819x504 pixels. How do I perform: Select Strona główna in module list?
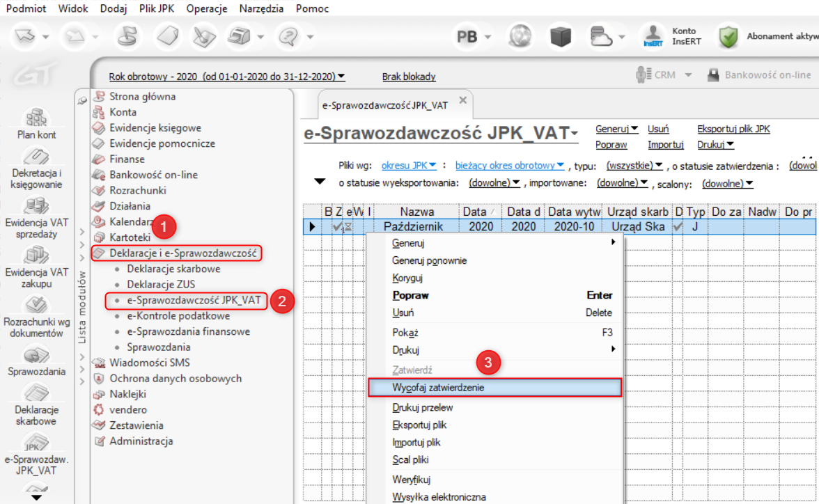[x=142, y=96]
